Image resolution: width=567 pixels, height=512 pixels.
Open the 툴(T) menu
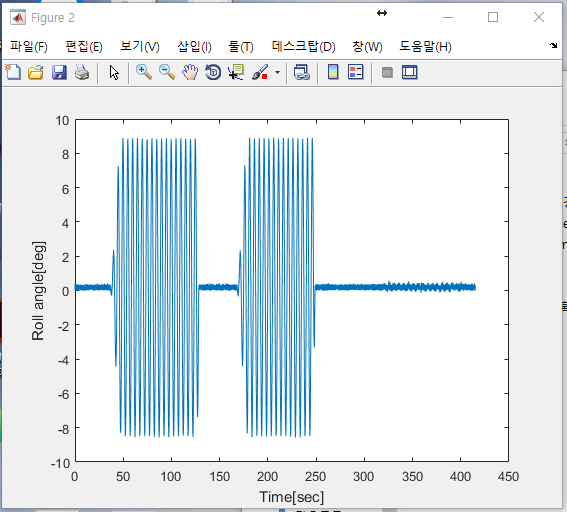pyautogui.click(x=241, y=46)
